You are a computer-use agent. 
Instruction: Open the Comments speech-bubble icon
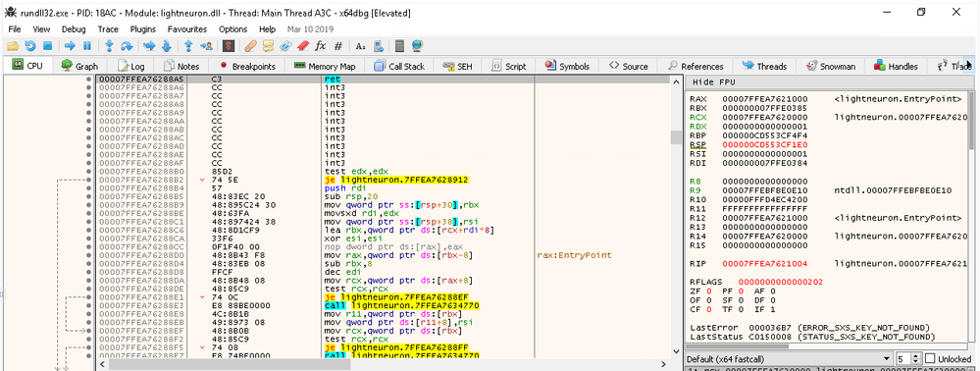pos(268,46)
